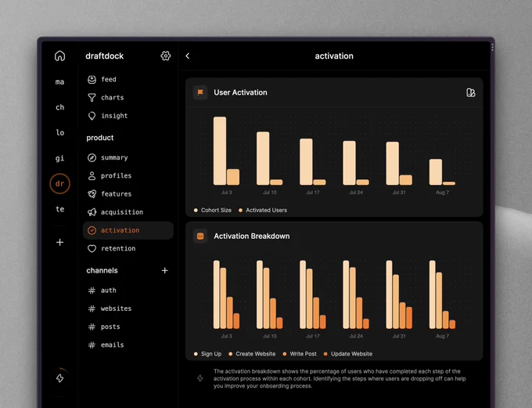
Task: Add a new channel with plus
Action: click(x=165, y=270)
